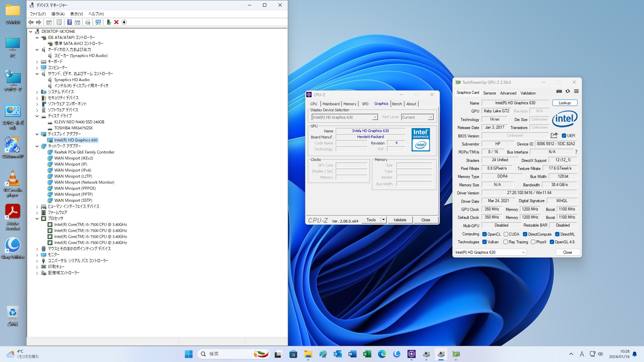Image resolution: width=644 pixels, height=362 pixels.
Task: Click the red X uninstall device icon
Action: pyautogui.click(x=116, y=22)
